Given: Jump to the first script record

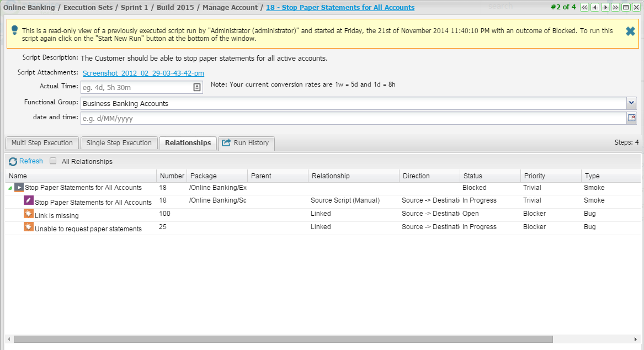Looking at the screenshot, I should click(x=584, y=8).
